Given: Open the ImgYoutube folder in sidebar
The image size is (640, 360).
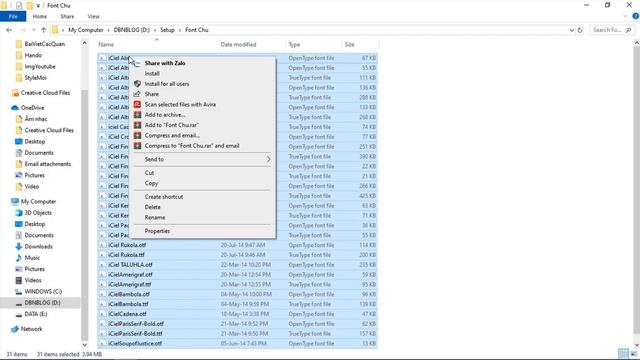Looking at the screenshot, I should [40, 67].
